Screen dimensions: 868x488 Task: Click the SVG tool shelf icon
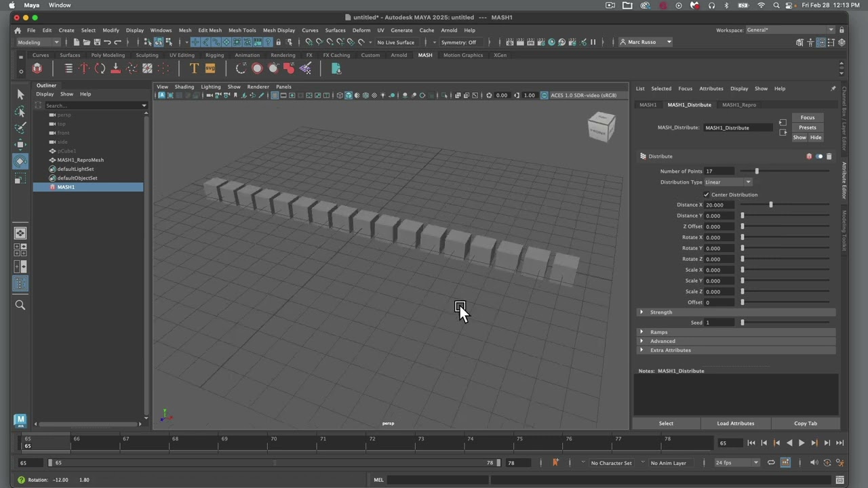[x=210, y=68]
